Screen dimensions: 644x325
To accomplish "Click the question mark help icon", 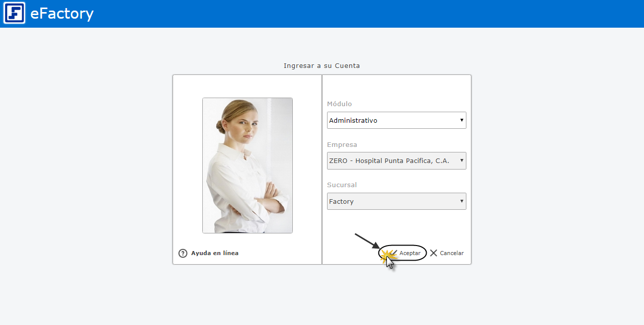I will [183, 253].
